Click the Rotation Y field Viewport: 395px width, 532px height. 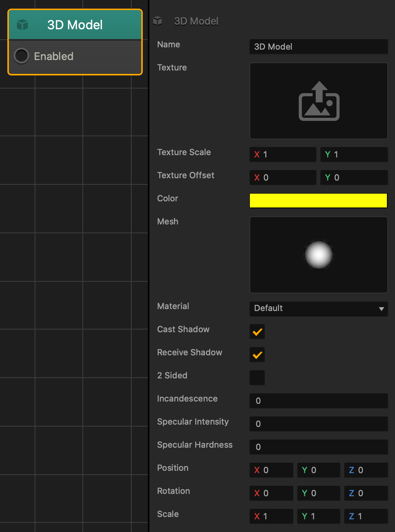coord(319,493)
